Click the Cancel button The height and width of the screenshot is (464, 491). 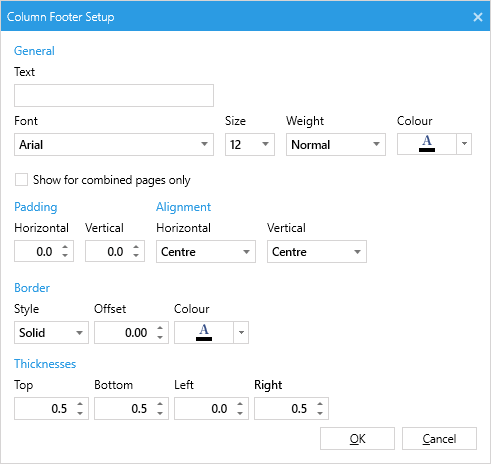click(x=439, y=439)
